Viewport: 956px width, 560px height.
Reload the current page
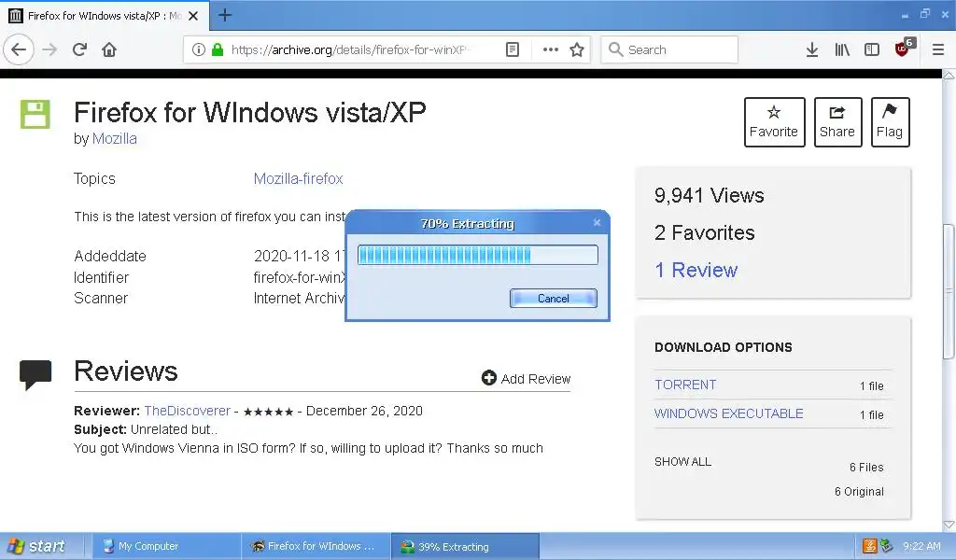click(79, 49)
